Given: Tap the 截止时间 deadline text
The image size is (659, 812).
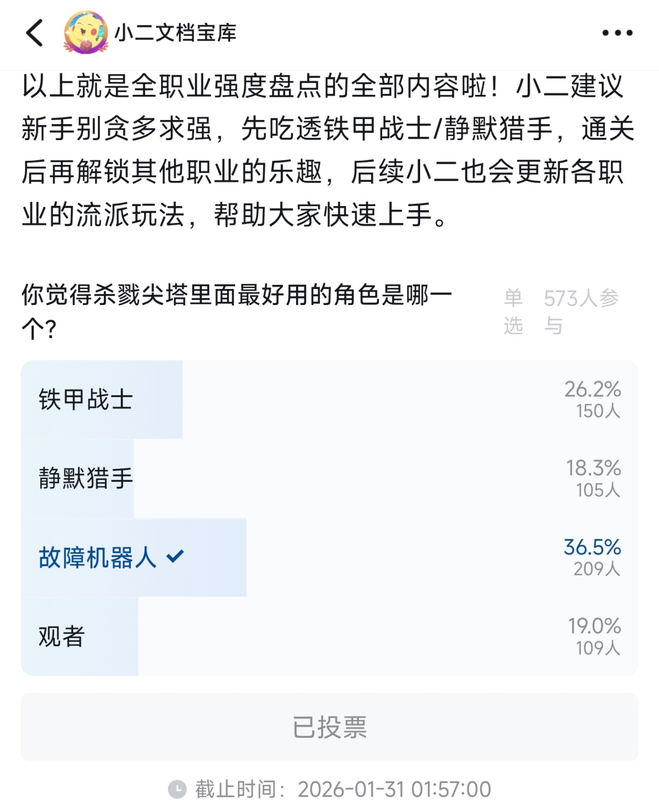Looking at the screenshot, I should click(342, 789).
